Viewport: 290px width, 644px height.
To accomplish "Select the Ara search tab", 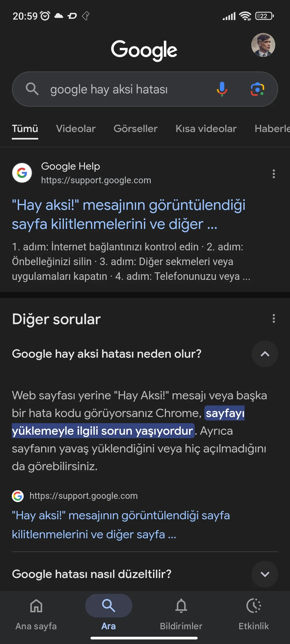I will [108, 606].
